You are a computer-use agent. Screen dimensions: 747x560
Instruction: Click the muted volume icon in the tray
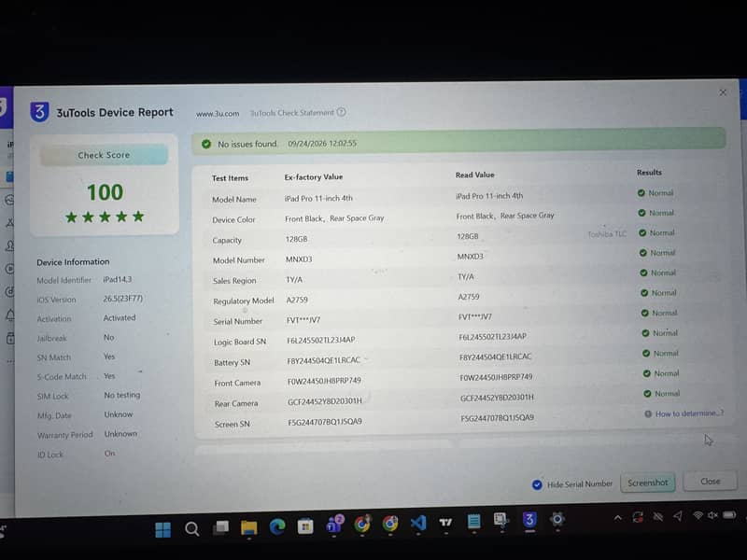click(712, 515)
